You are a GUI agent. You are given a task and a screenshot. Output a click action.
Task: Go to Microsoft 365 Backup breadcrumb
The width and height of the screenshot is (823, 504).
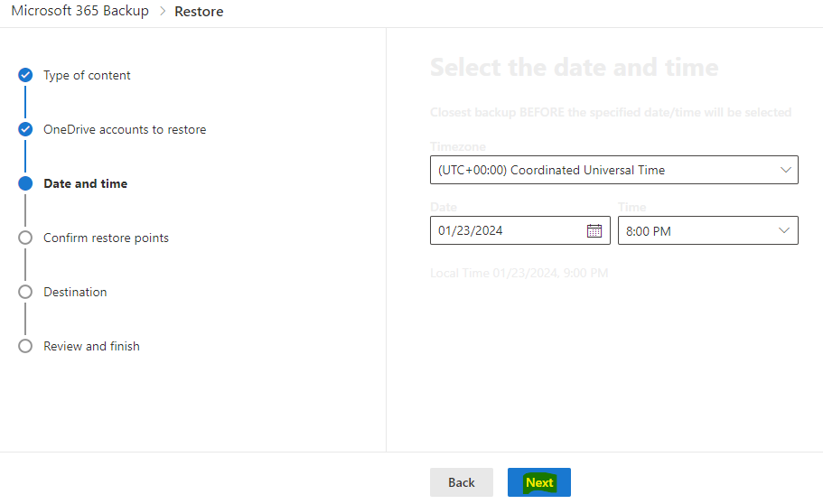pyautogui.click(x=79, y=11)
